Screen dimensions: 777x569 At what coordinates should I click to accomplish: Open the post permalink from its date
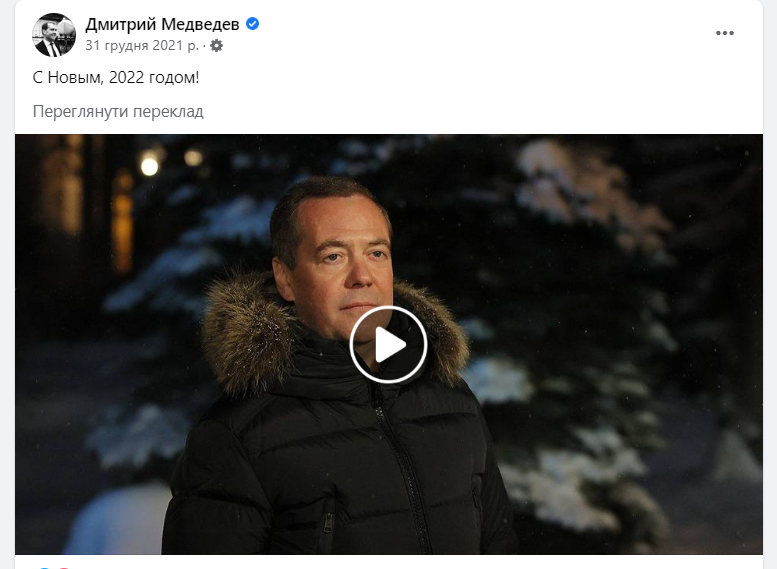point(141,46)
